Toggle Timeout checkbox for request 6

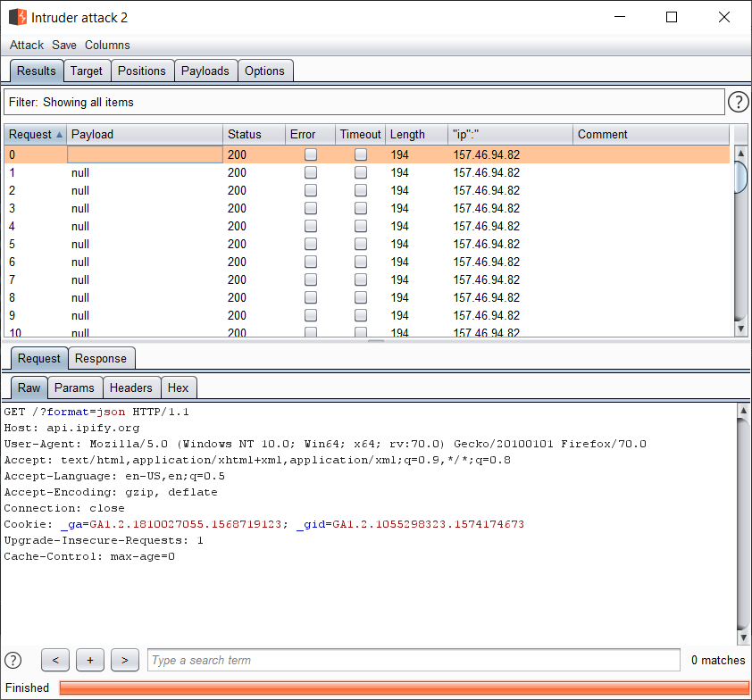point(361,262)
